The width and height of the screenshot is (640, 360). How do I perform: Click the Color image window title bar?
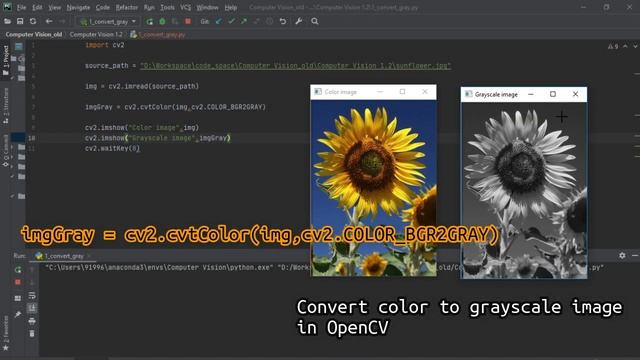pos(373,92)
